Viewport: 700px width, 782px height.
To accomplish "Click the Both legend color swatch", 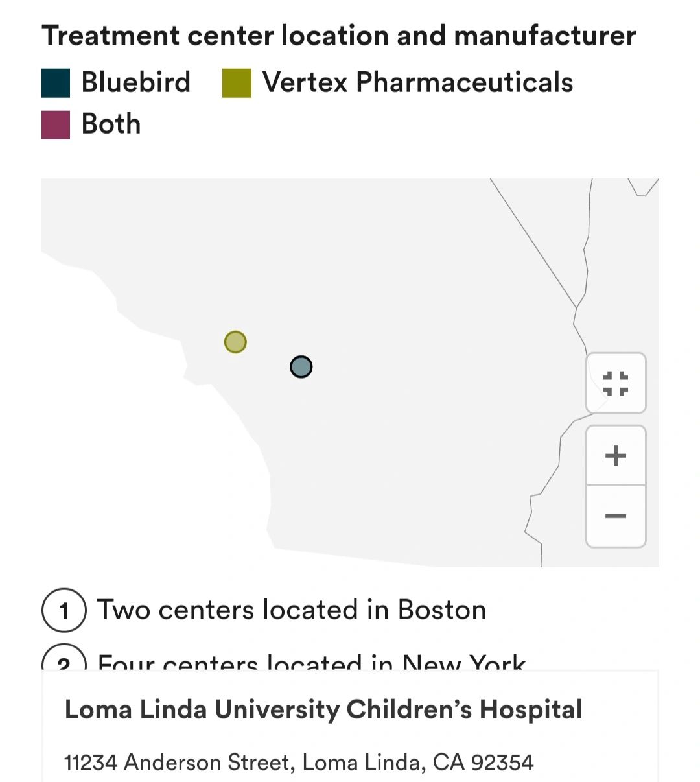I will pyautogui.click(x=56, y=124).
